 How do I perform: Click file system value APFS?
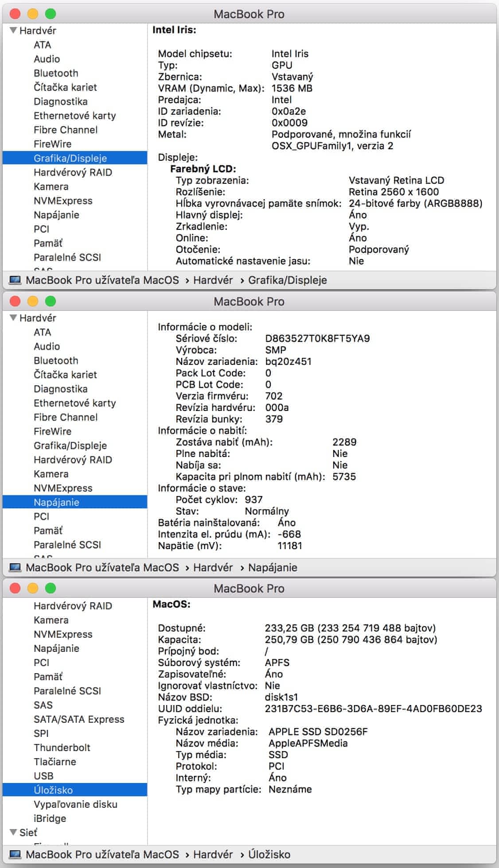pyautogui.click(x=277, y=663)
